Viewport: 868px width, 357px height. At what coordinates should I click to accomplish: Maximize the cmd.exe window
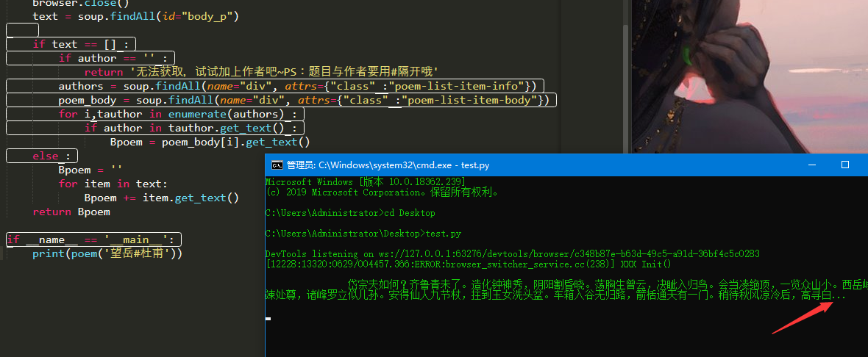click(844, 165)
